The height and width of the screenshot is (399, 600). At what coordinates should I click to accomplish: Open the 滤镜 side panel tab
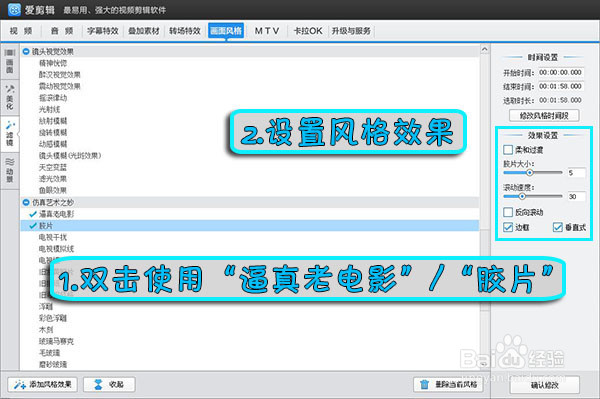coord(10,134)
